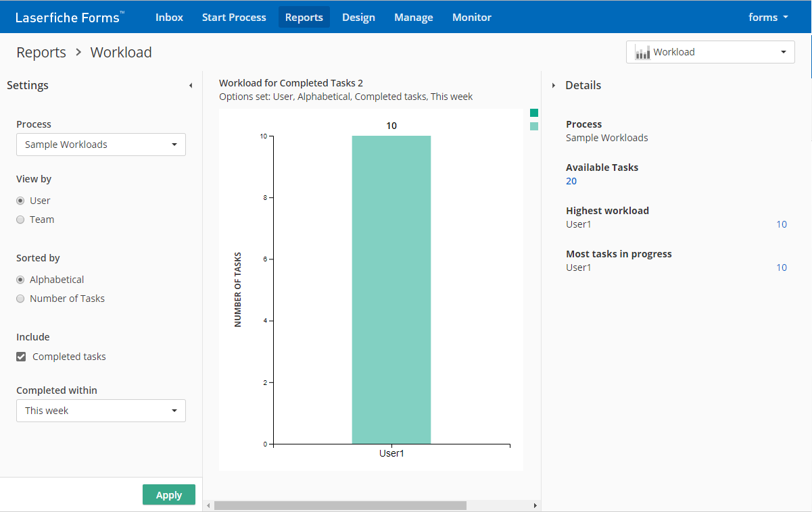This screenshot has width=812, height=512.
Task: Open the Completed within dropdown
Action: click(101, 411)
